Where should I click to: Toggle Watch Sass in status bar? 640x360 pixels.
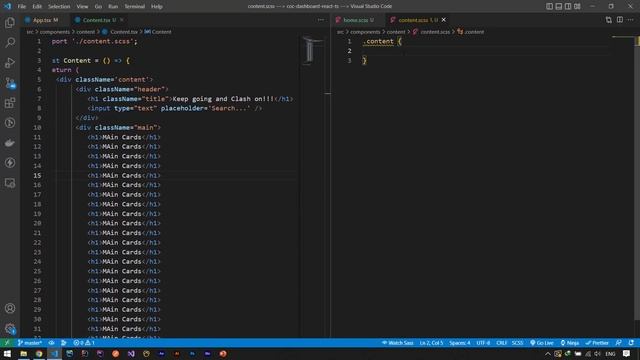click(x=397, y=343)
